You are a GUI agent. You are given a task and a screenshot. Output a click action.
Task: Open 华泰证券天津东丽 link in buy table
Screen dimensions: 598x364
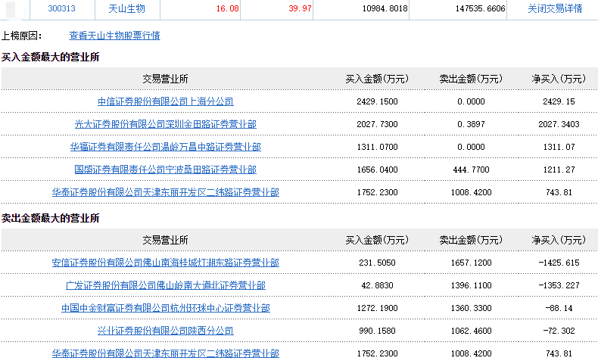pyautogui.click(x=166, y=192)
